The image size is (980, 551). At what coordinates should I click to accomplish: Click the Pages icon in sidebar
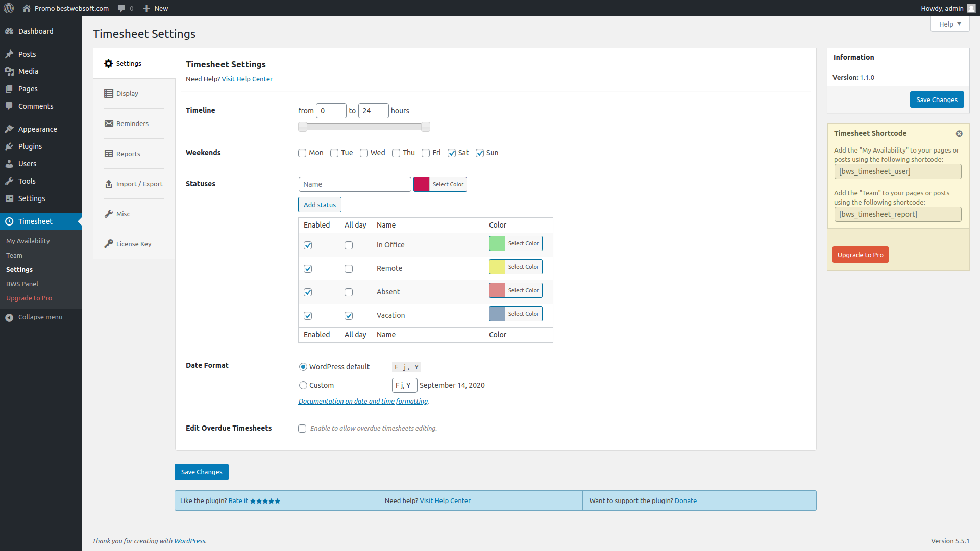(9, 89)
